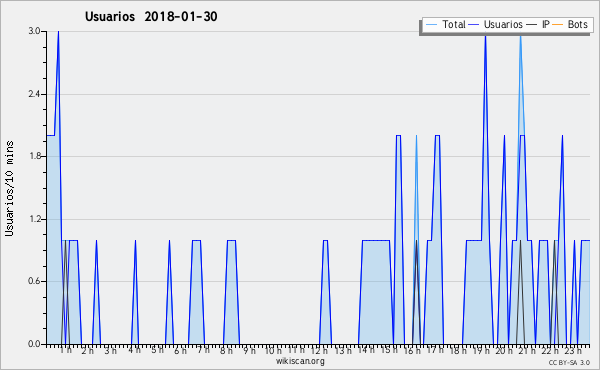600x370 pixels.
Task: Click the '15 h' x-axis label
Action: 389,350
